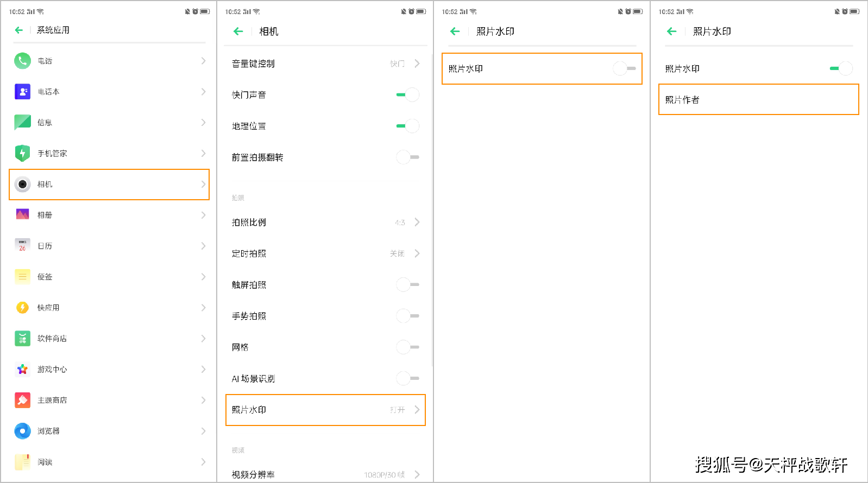Enable the AI 场景识别 switch
The height and width of the screenshot is (483, 868).
[408, 378]
